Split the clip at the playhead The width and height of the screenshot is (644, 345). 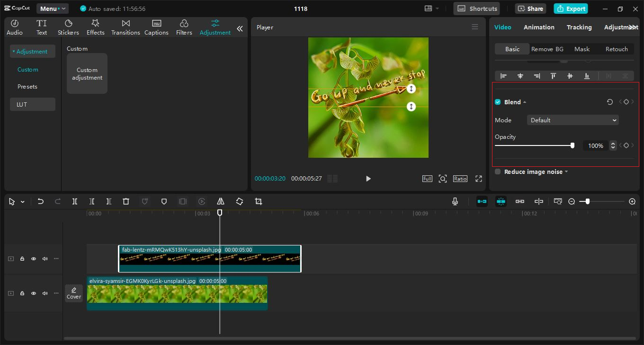(75, 201)
